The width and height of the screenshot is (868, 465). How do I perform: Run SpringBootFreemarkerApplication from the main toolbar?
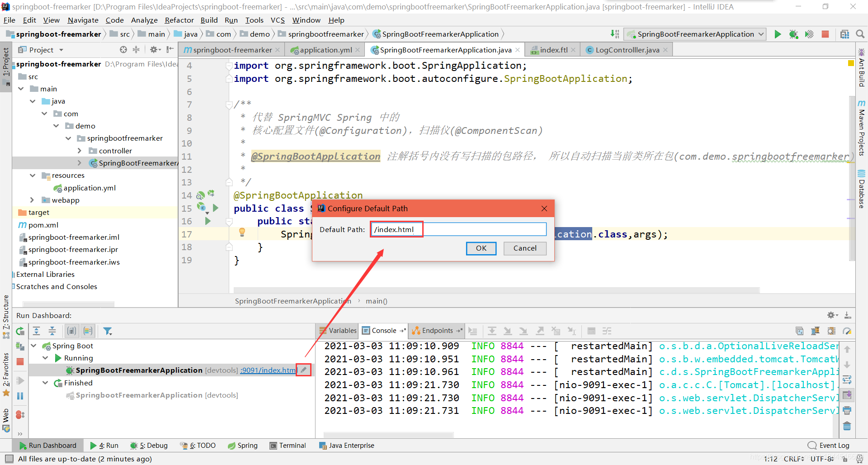pyautogui.click(x=778, y=34)
